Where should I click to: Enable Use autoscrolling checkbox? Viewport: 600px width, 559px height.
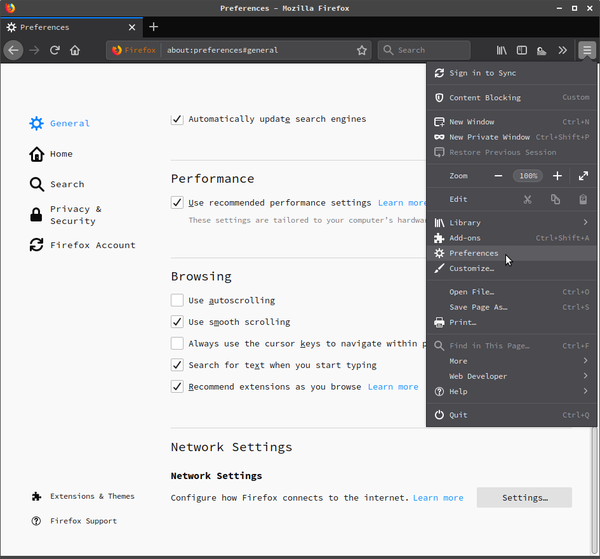177,300
